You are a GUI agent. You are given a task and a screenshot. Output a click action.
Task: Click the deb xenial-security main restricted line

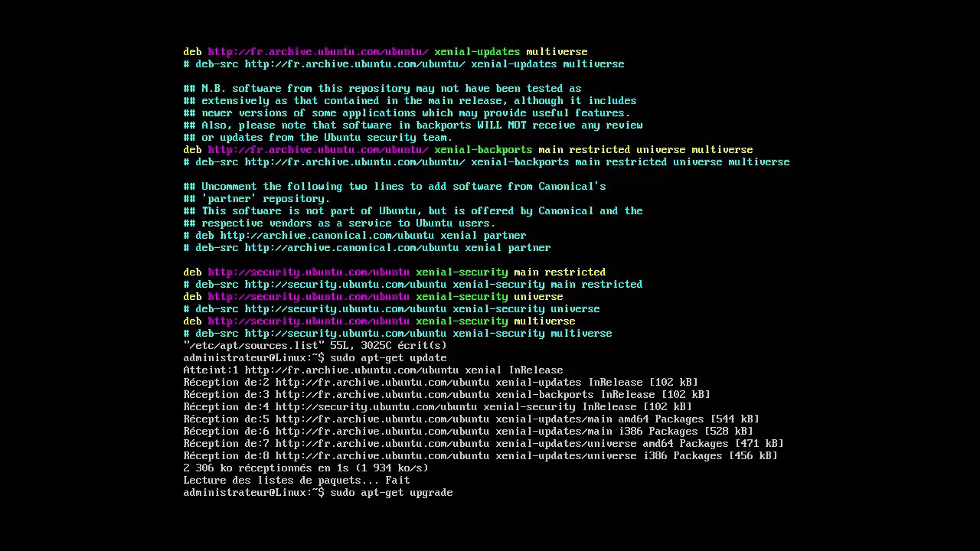394,272
